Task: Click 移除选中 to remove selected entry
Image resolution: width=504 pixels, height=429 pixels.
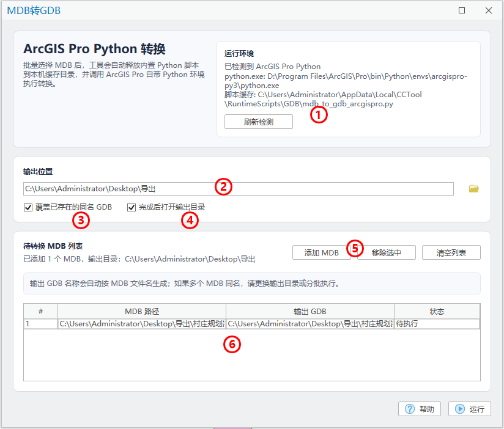Action: pyautogui.click(x=386, y=252)
